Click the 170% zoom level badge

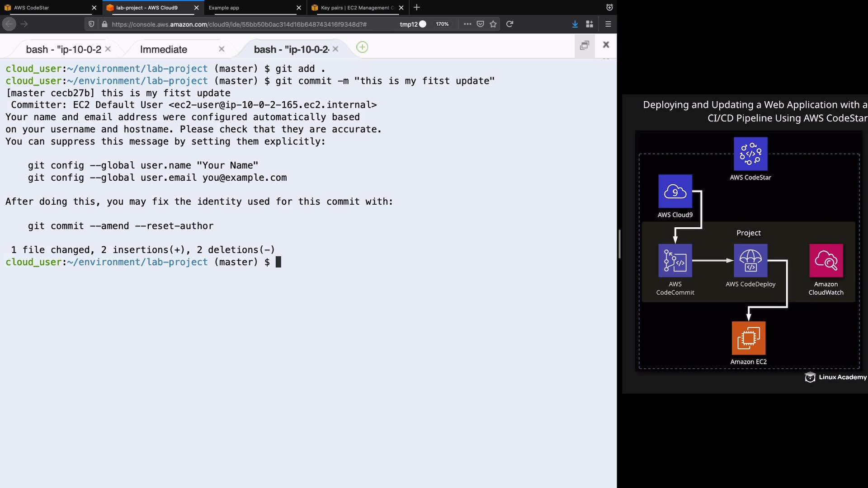(442, 24)
